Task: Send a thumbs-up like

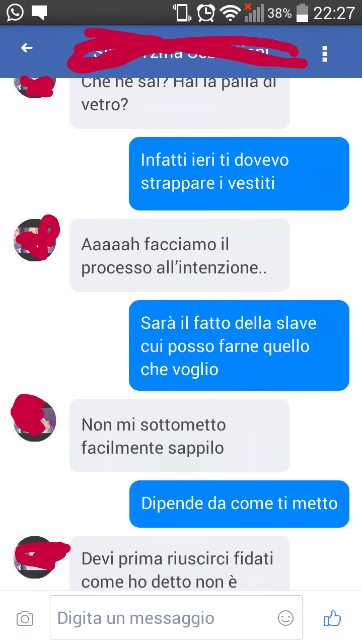Action: [x=332, y=618]
